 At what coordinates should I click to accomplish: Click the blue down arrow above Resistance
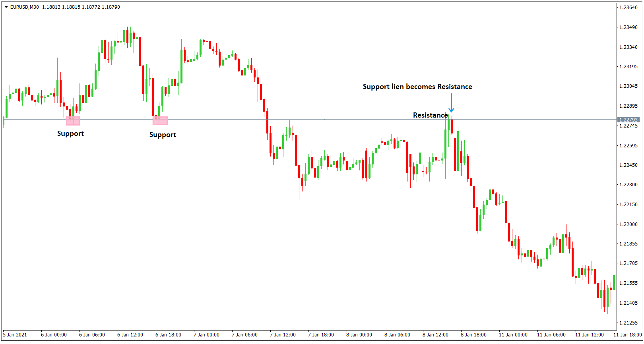tap(451, 103)
